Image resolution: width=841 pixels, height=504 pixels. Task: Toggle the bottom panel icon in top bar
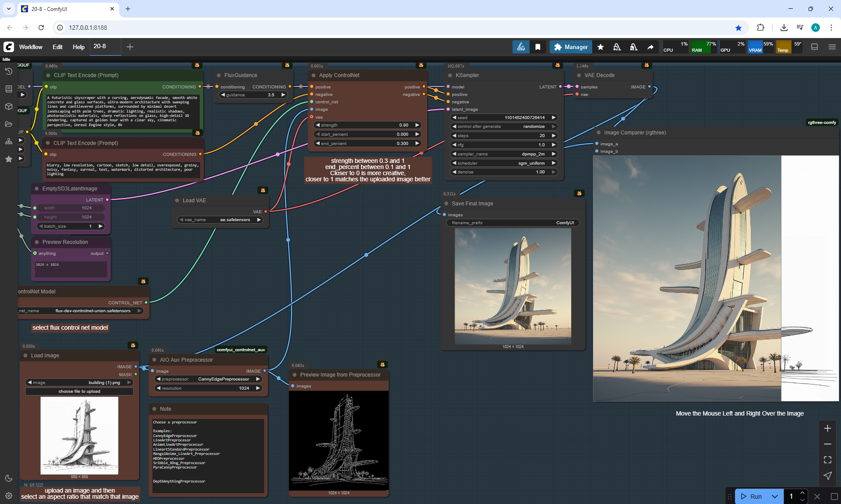click(x=814, y=47)
